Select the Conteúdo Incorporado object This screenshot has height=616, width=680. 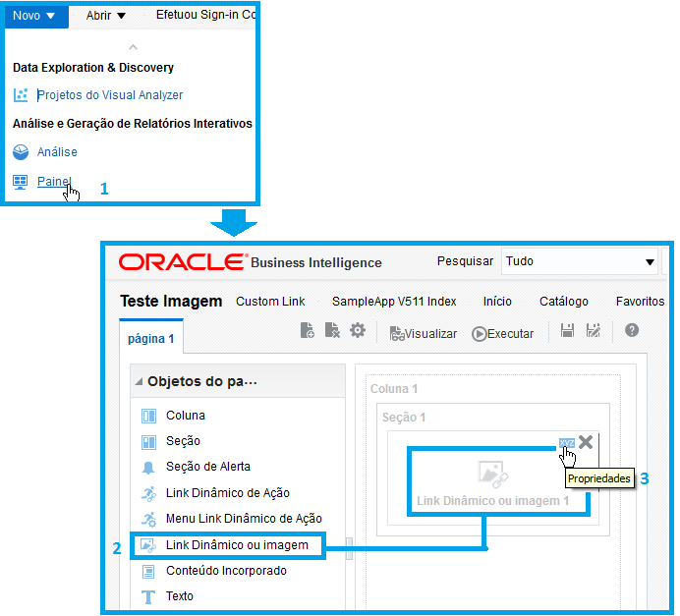[226, 571]
